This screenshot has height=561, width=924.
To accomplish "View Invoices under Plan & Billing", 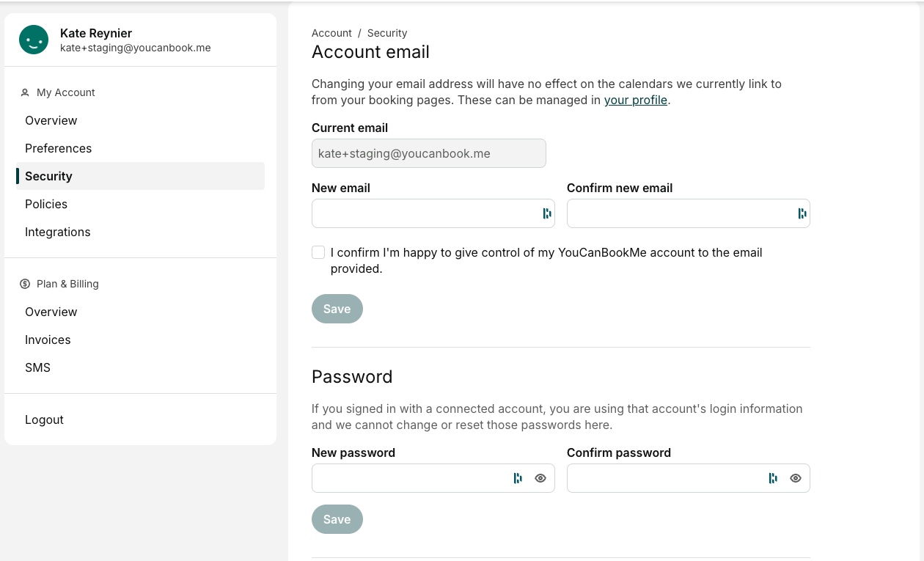I will (x=48, y=340).
